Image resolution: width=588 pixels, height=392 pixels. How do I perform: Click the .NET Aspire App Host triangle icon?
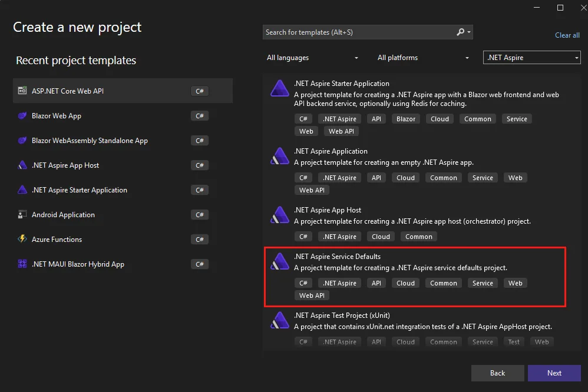click(x=22, y=165)
